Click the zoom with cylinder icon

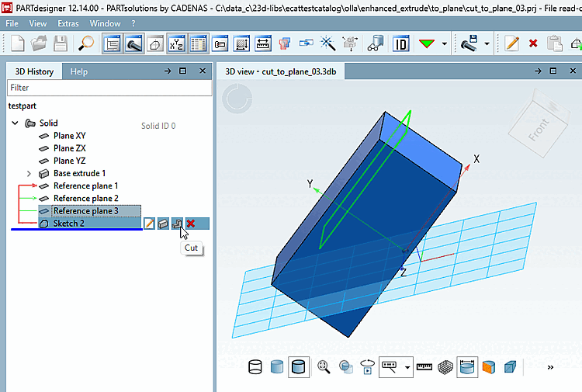click(346, 367)
